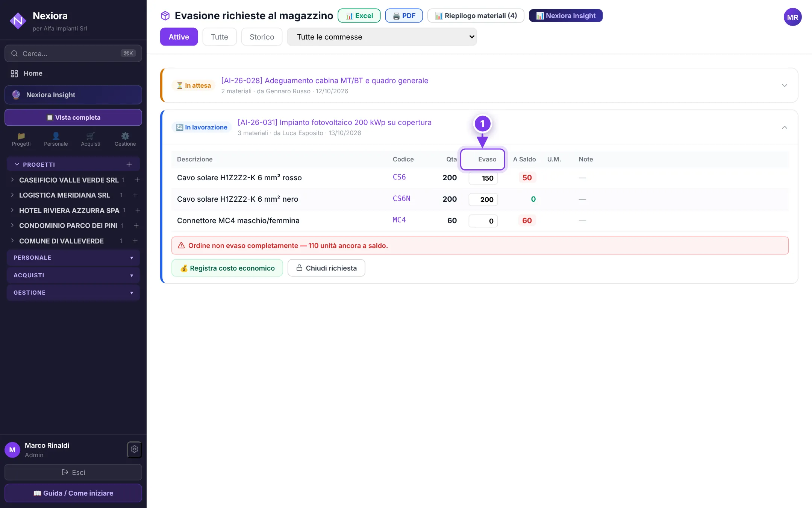812x508 pixels.
Task: Click plus icon beside COMUNE DI VALLEVERDE
Action: [x=135, y=241]
